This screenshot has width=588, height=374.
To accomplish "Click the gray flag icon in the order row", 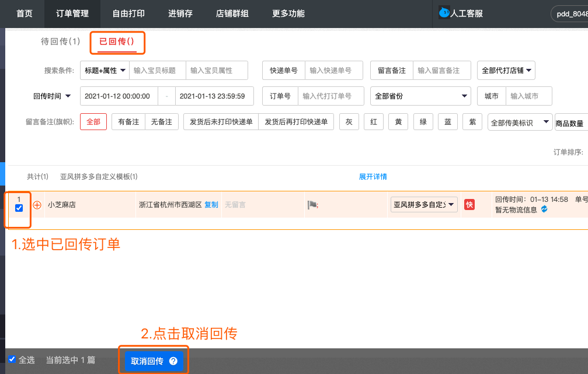I will 312,205.
